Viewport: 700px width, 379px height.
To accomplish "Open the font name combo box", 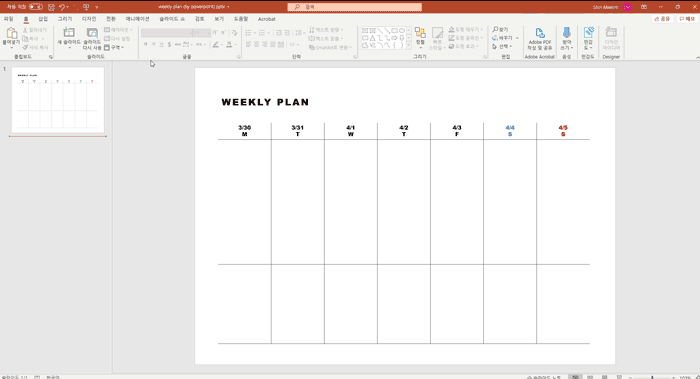I will click(x=167, y=33).
